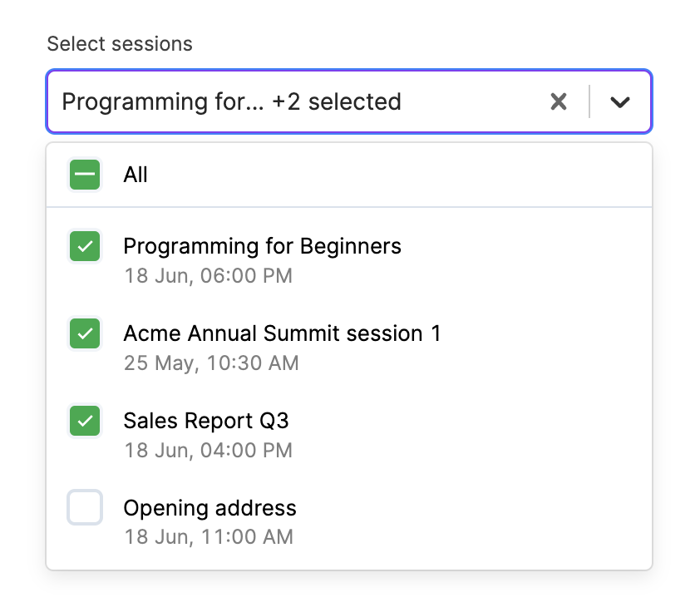Click the checkmark icon next to Programming for Beginners

(84, 246)
